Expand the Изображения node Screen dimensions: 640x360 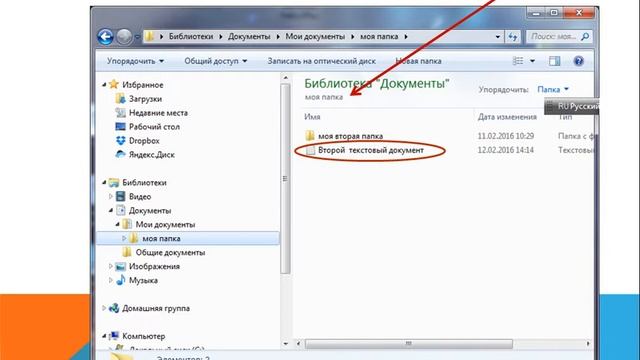(x=111, y=266)
